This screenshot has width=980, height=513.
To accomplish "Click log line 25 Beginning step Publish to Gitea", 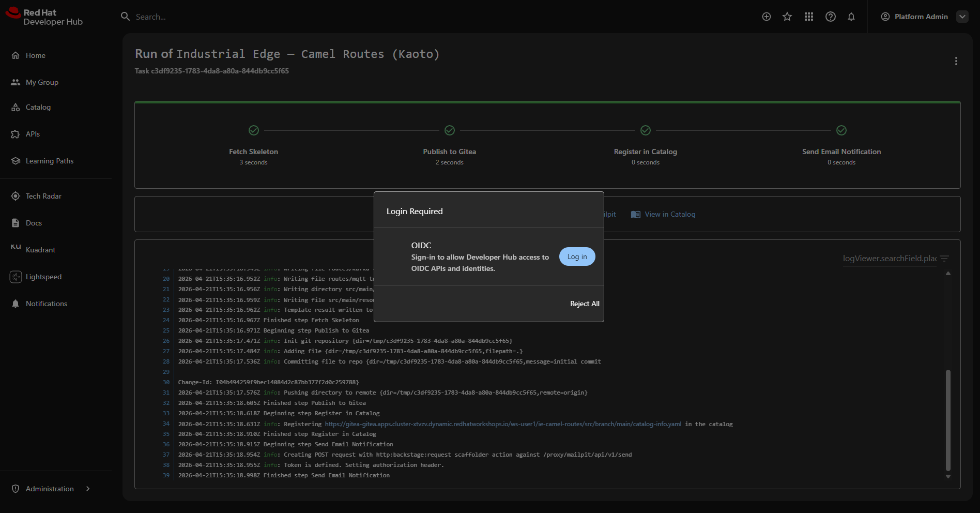I will (273, 330).
